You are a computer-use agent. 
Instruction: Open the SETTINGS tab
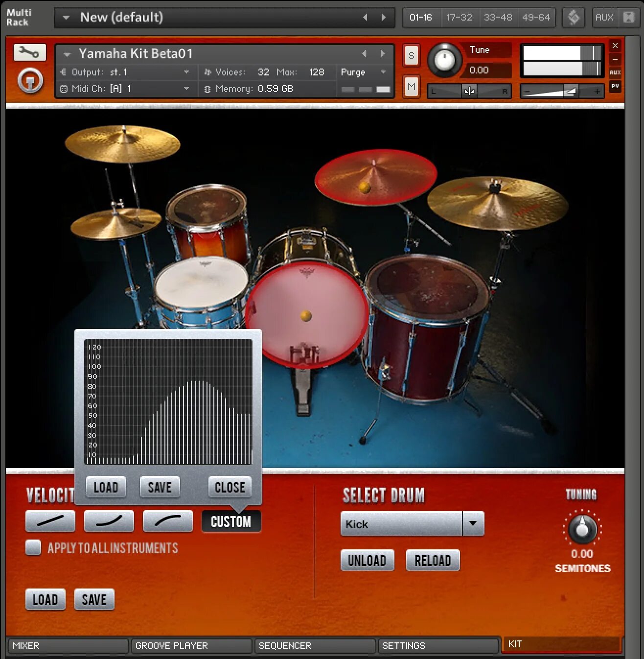tap(438, 646)
